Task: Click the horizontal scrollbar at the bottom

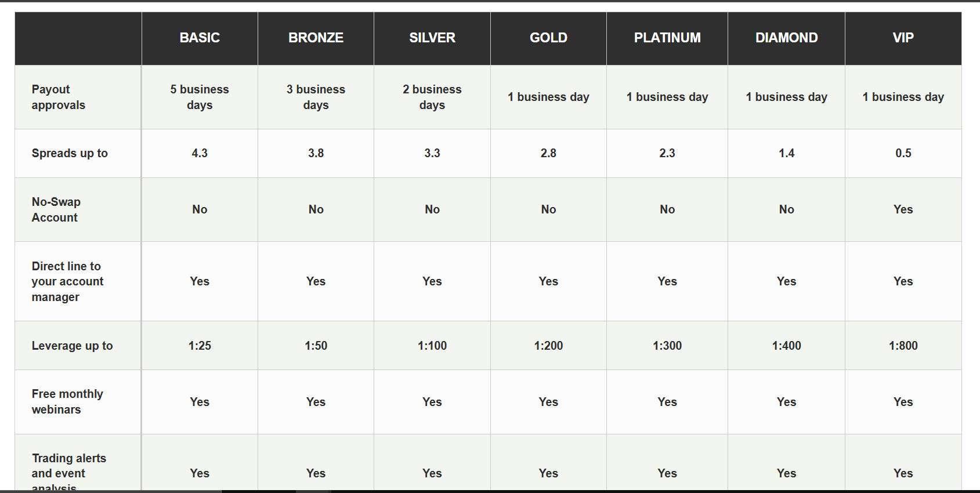Action: (110, 491)
